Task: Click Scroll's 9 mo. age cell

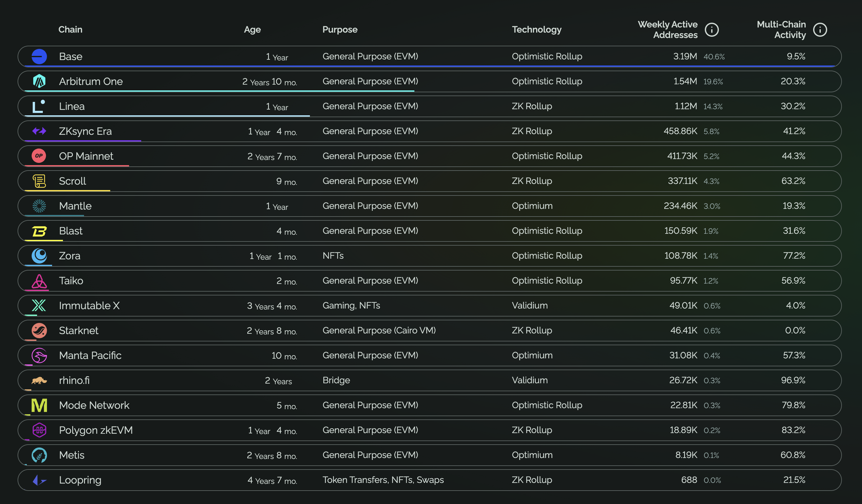Action: (287, 181)
